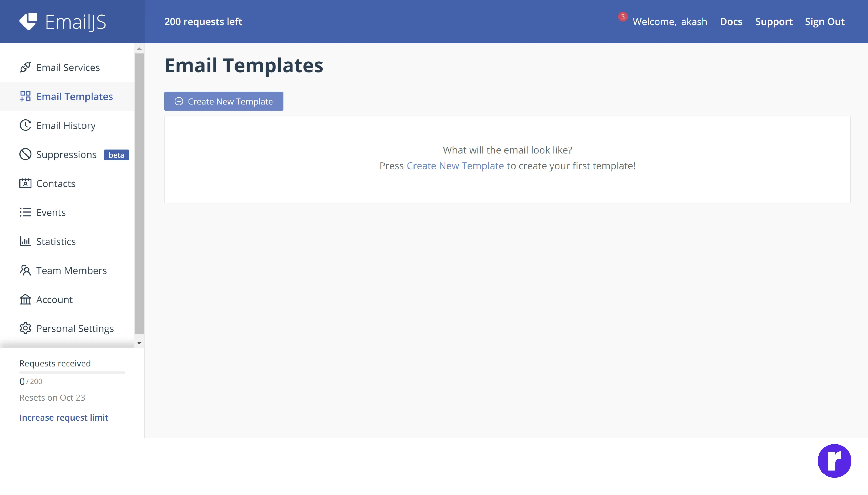Image resolution: width=868 pixels, height=495 pixels.
Task: Click the Statistics bar chart icon
Action: coord(25,241)
